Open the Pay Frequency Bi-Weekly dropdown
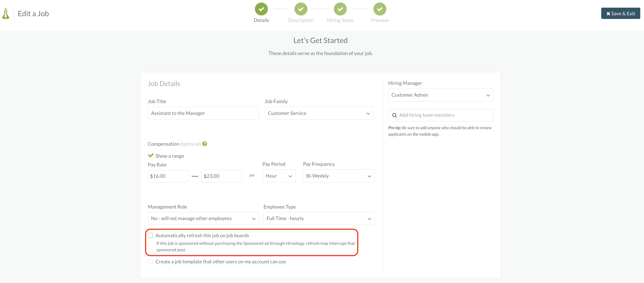The image size is (644, 283). 338,176
